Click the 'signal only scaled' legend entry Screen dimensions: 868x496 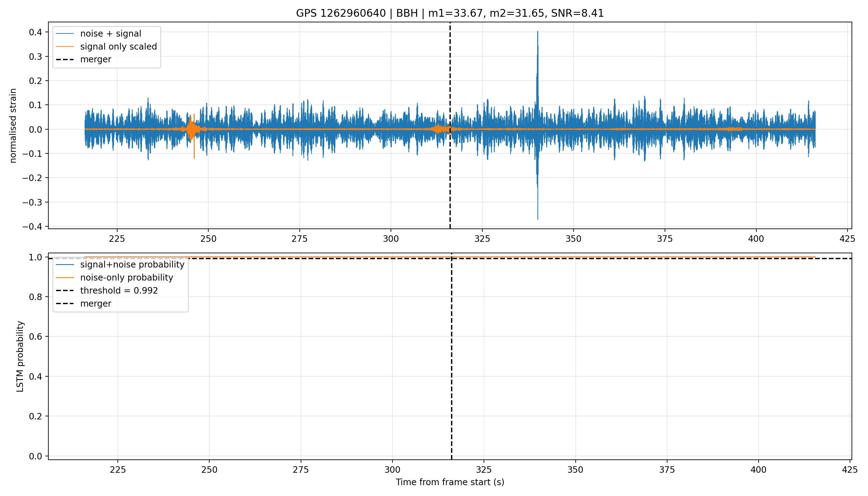106,47
